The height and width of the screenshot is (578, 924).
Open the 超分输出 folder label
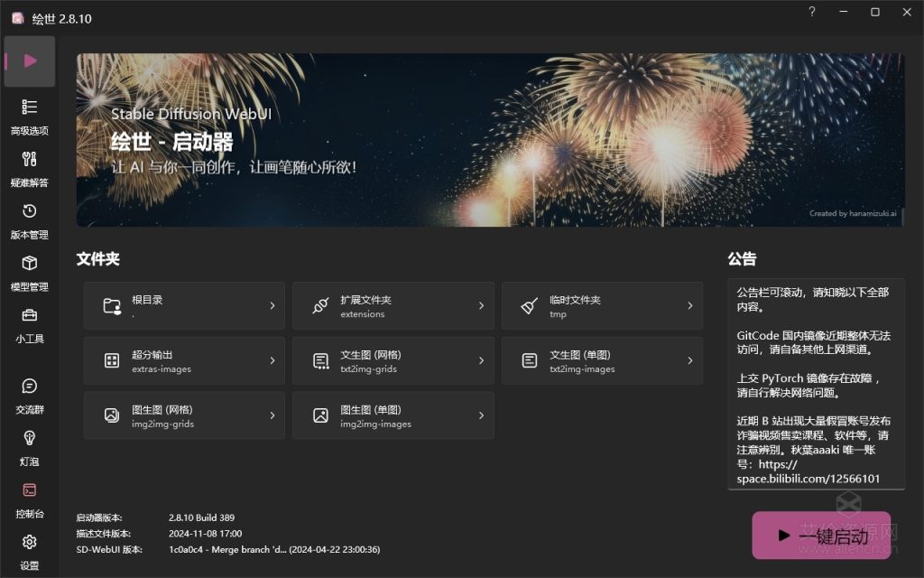(x=152, y=354)
